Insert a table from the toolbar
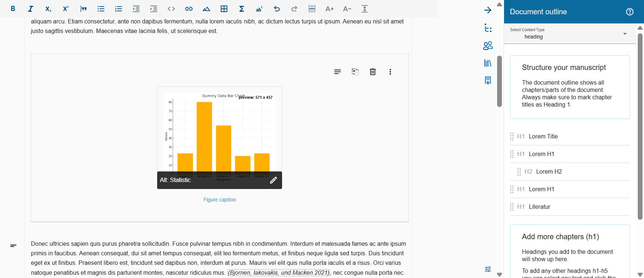The width and height of the screenshot is (644, 278). click(x=224, y=9)
